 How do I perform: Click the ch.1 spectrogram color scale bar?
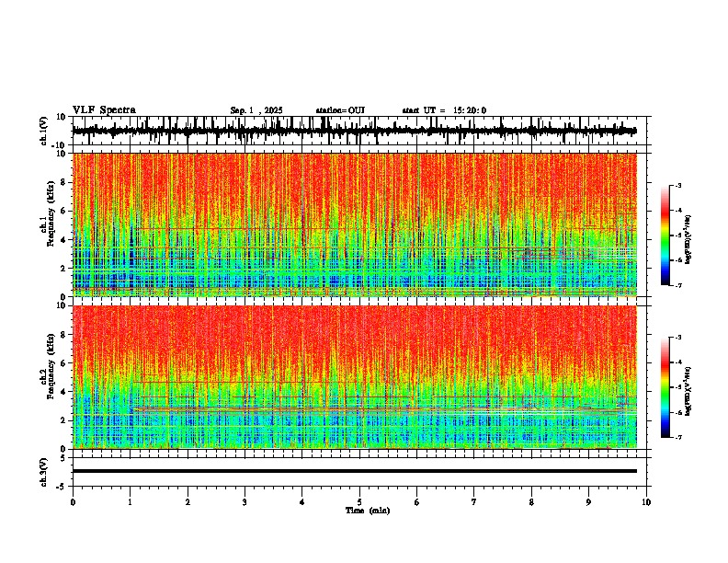(665, 236)
